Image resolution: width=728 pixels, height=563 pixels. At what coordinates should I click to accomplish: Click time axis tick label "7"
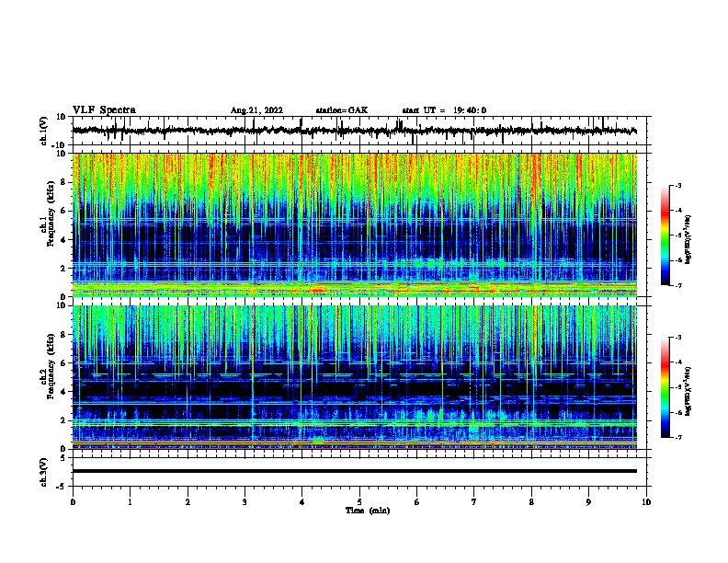click(x=474, y=502)
